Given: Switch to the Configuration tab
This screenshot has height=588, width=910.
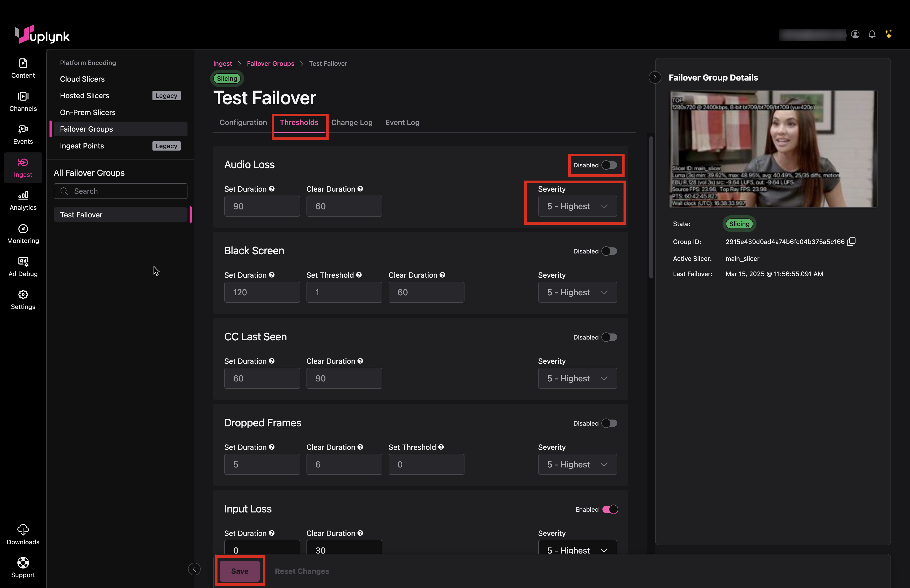Looking at the screenshot, I should pos(243,123).
